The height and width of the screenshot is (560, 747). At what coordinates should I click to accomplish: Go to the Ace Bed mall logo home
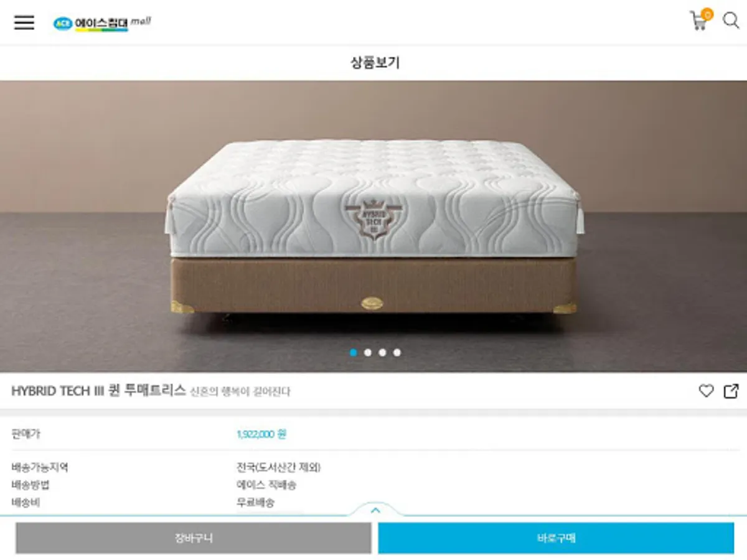click(x=102, y=23)
